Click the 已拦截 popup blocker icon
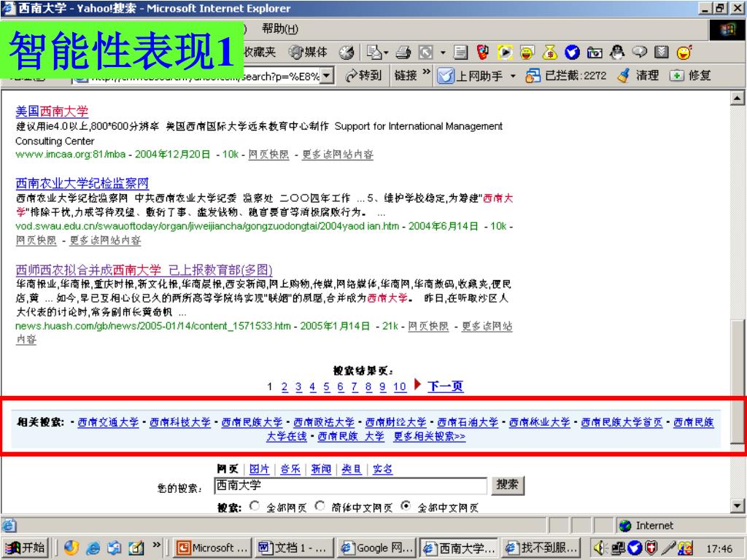The height and width of the screenshot is (560, 747). (533, 76)
